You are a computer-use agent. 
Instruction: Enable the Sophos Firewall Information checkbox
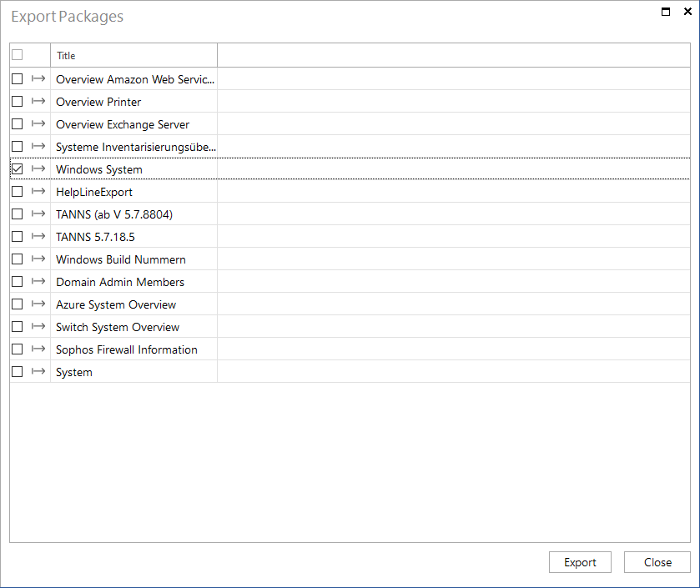click(17, 349)
